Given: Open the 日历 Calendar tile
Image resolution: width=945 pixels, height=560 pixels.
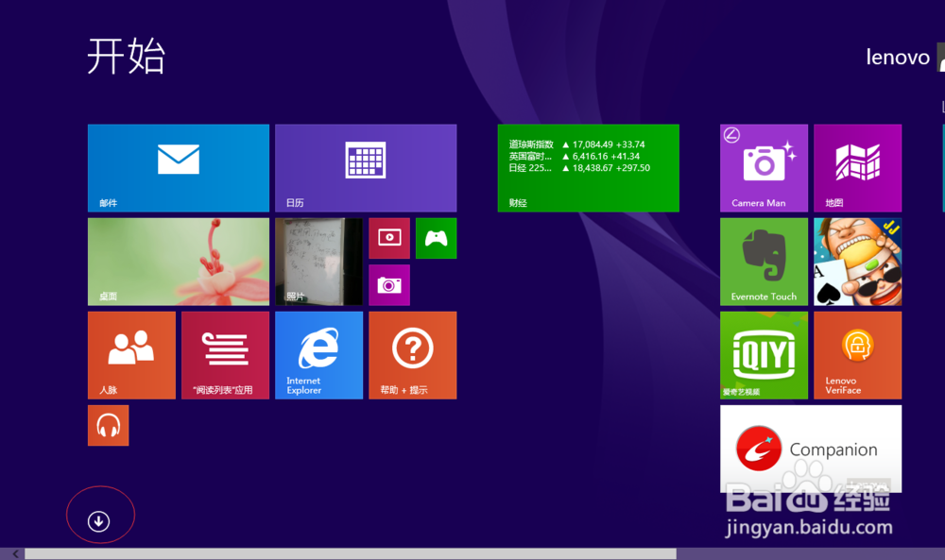Looking at the screenshot, I should [365, 167].
